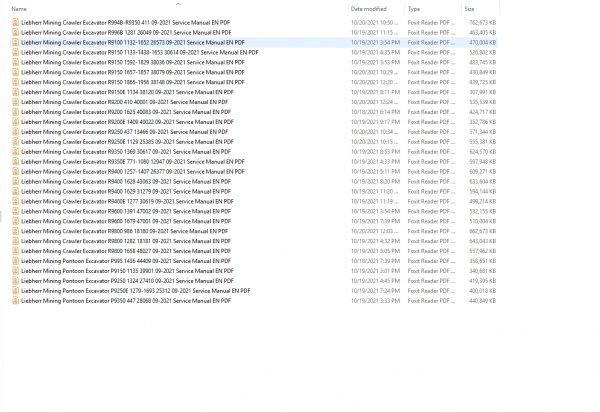Click date modified 10/19/2021 5:11 PM
This screenshot has width=600, height=412.
pyautogui.click(x=375, y=172)
